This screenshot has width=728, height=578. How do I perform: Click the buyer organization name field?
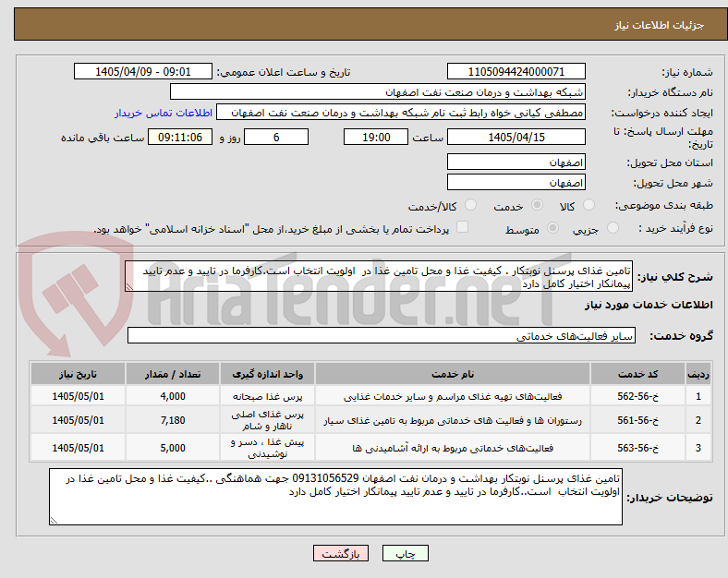[378, 91]
